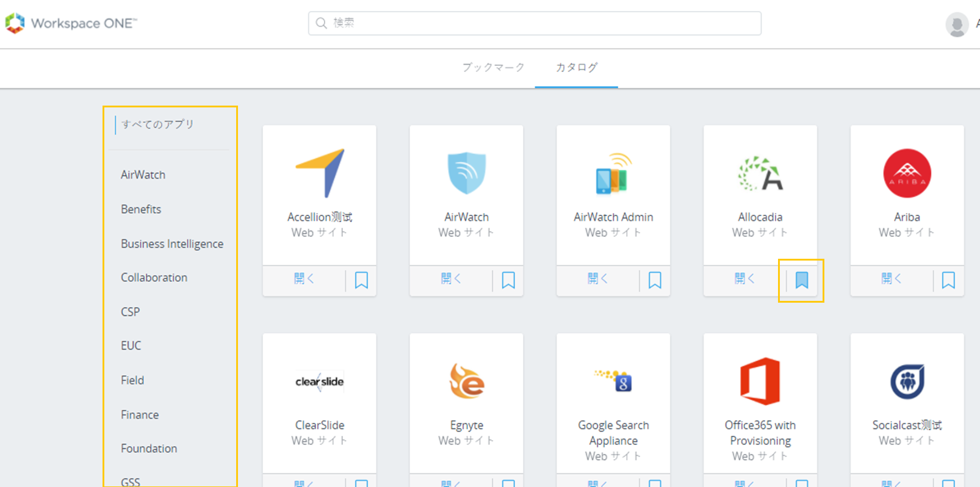Click the AirWatch shield app icon
Screen dimensions: 980x487
pos(467,173)
